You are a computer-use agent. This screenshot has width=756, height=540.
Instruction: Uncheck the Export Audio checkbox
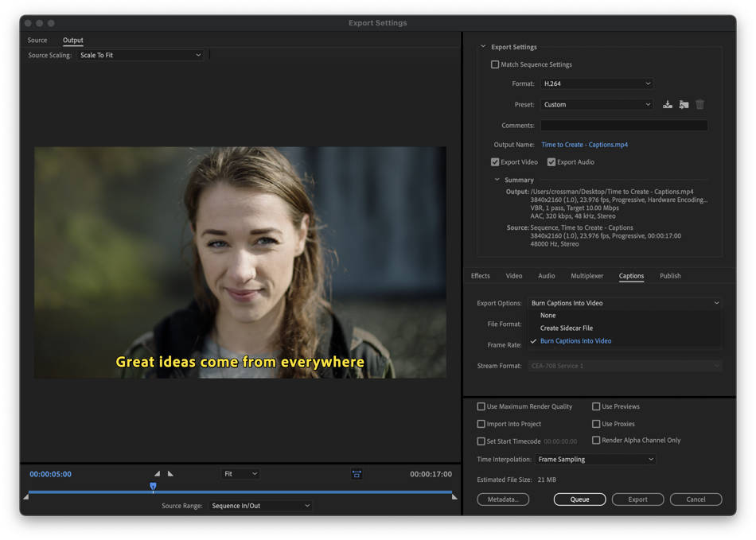tap(551, 162)
